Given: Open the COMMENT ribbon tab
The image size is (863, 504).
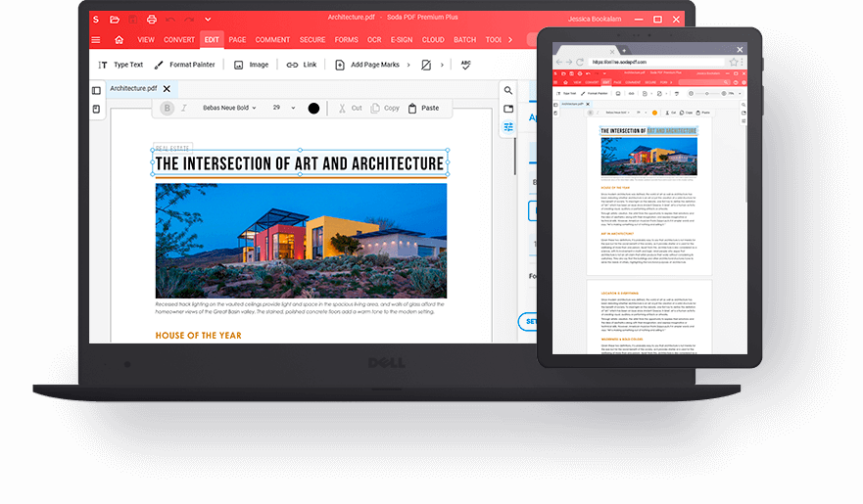Looking at the screenshot, I should coord(272,40).
